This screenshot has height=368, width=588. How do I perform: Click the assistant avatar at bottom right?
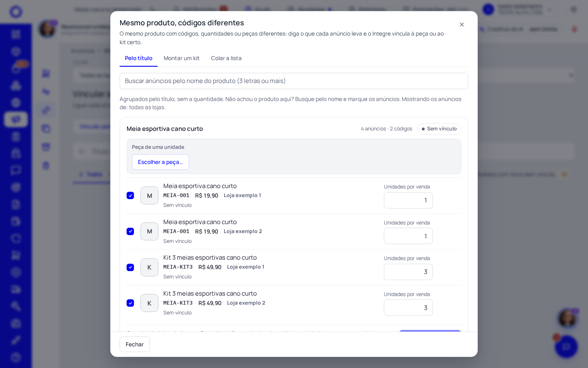pos(567,318)
